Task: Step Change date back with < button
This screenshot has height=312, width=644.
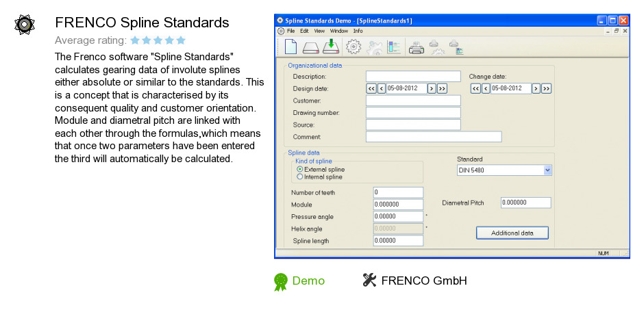Action: 486,88
